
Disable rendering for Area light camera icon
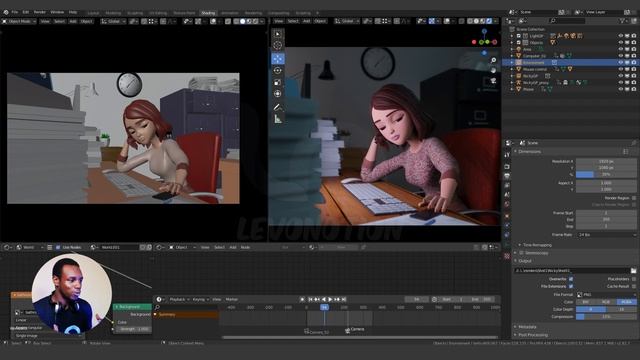(x=633, y=49)
